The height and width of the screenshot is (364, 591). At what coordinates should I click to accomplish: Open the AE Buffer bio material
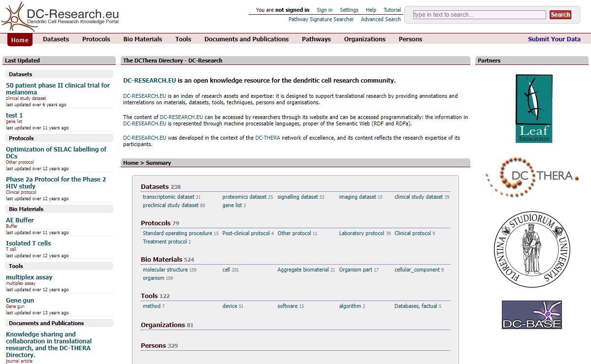coord(20,220)
